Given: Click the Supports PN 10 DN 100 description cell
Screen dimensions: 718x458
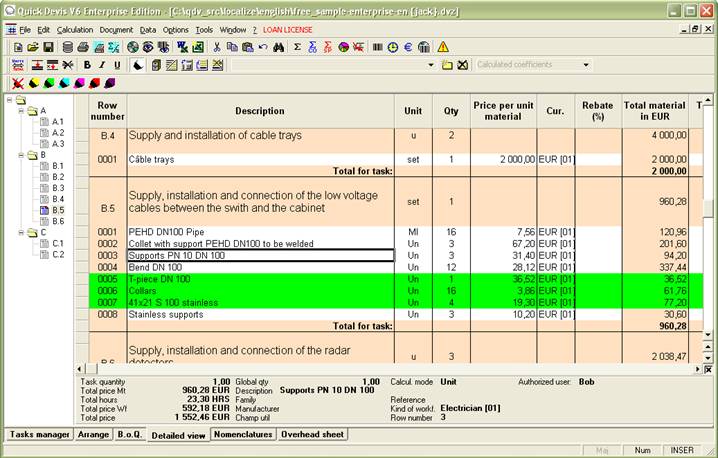Looking at the screenshot, I should pos(261,256).
